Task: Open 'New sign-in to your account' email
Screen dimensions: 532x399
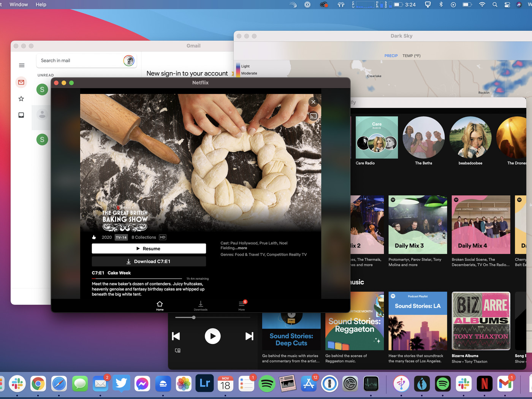Action: pyautogui.click(x=187, y=73)
